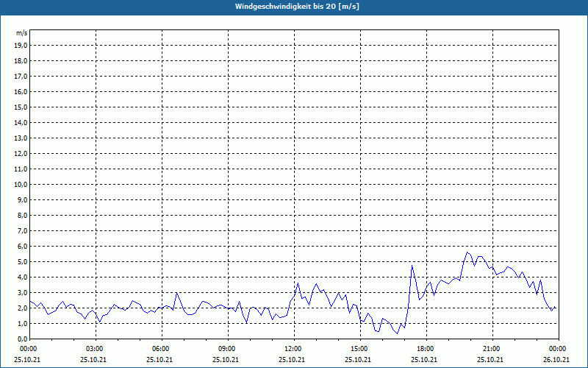Click the 5,0 y-axis label
588x368 pixels.
22,261
